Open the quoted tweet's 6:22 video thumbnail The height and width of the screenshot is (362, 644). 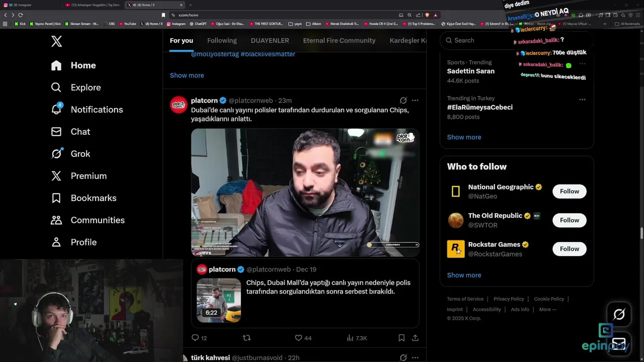tap(219, 300)
